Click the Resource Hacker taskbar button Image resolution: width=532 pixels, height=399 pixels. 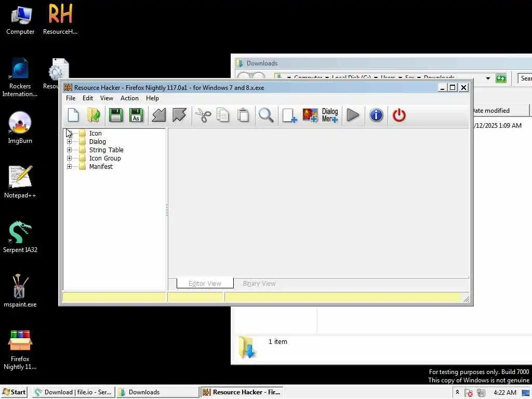click(242, 392)
